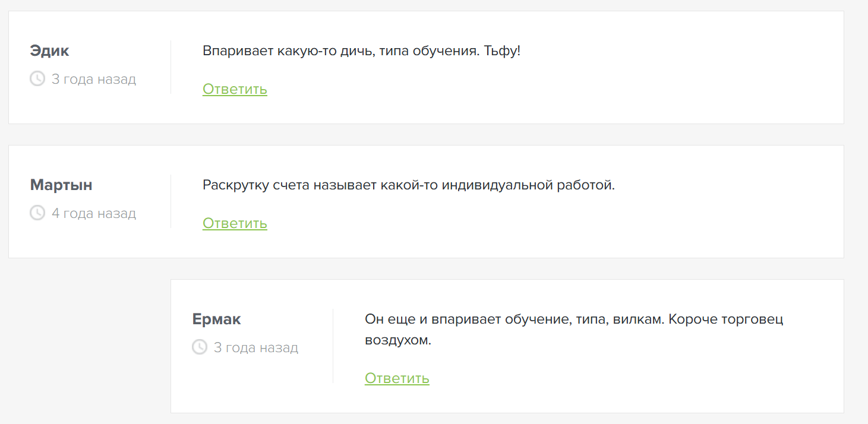Click the clock icon in Ермак's reply
The height and width of the screenshot is (424, 868).
tap(200, 347)
